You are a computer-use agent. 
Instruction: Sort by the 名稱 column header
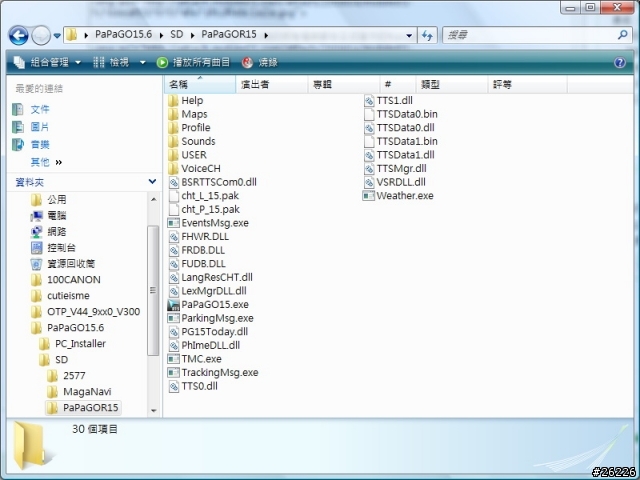tap(200, 84)
